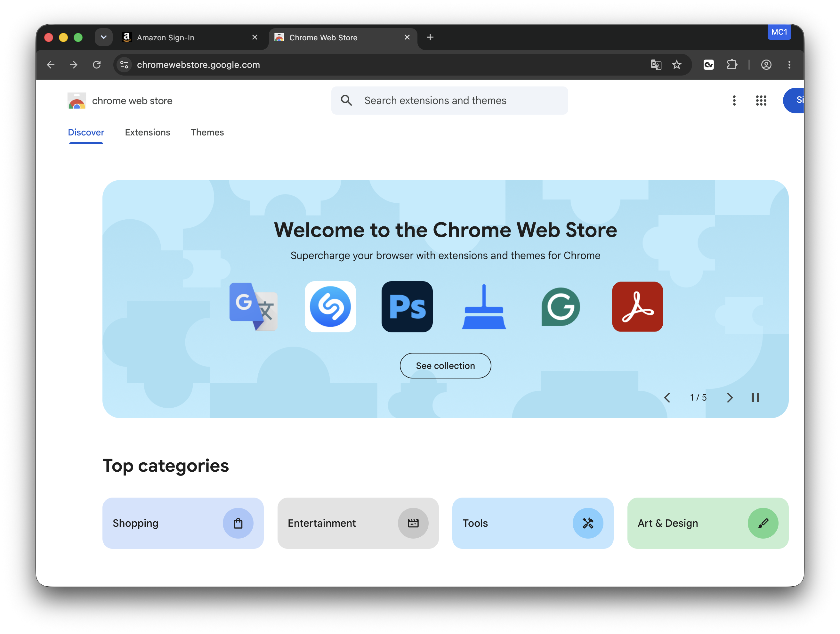Click the See collection button
This screenshot has height=634, width=840.
(x=445, y=365)
